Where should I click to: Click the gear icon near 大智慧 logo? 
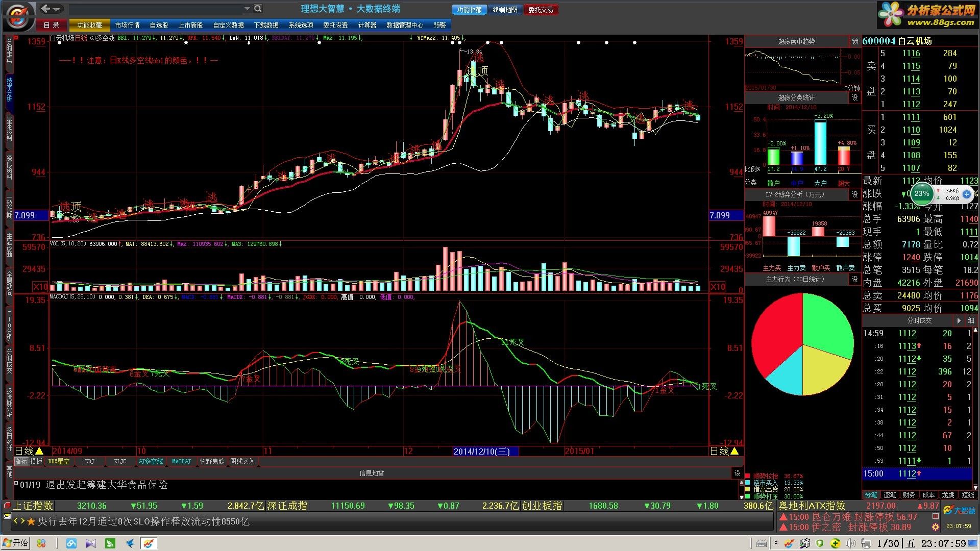point(936,527)
